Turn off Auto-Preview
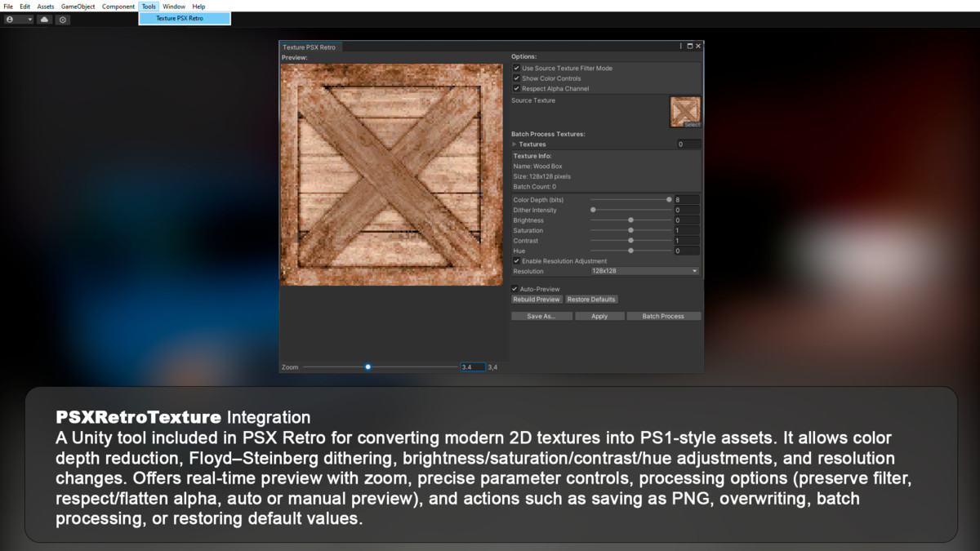The height and width of the screenshot is (551, 980). point(514,289)
